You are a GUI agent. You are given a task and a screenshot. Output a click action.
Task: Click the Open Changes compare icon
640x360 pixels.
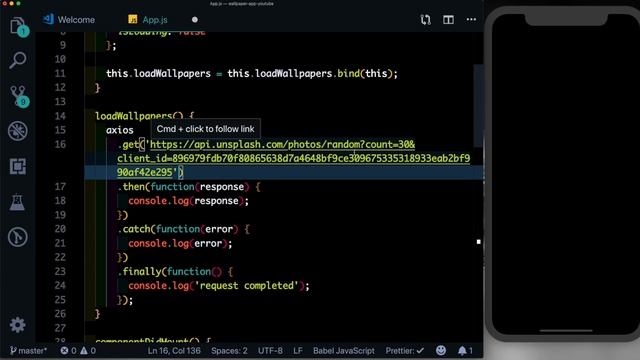[425, 20]
